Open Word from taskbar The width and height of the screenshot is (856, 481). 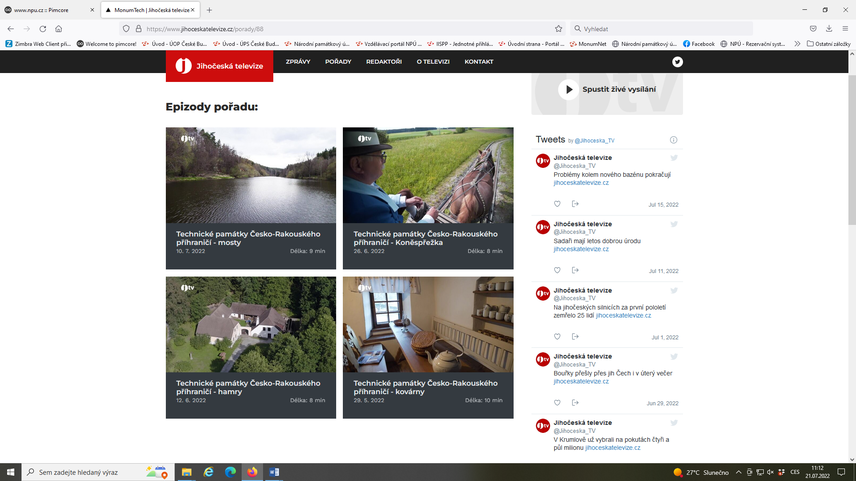(274, 472)
